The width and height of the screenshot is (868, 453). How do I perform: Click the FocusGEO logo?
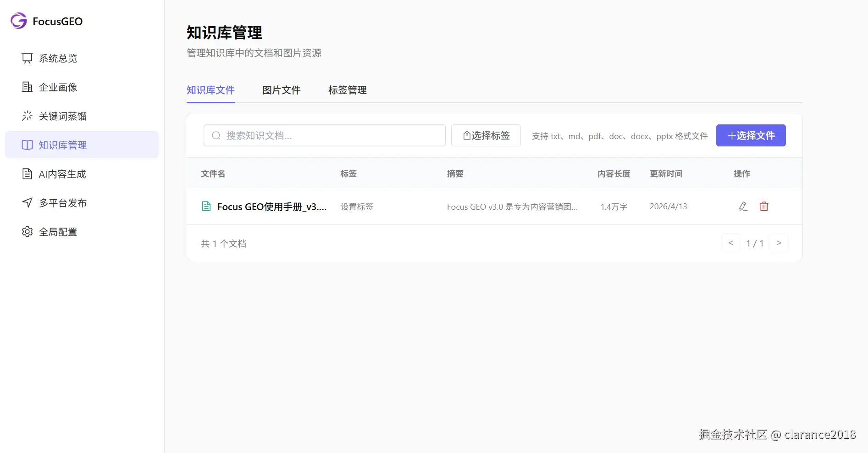[x=46, y=21]
